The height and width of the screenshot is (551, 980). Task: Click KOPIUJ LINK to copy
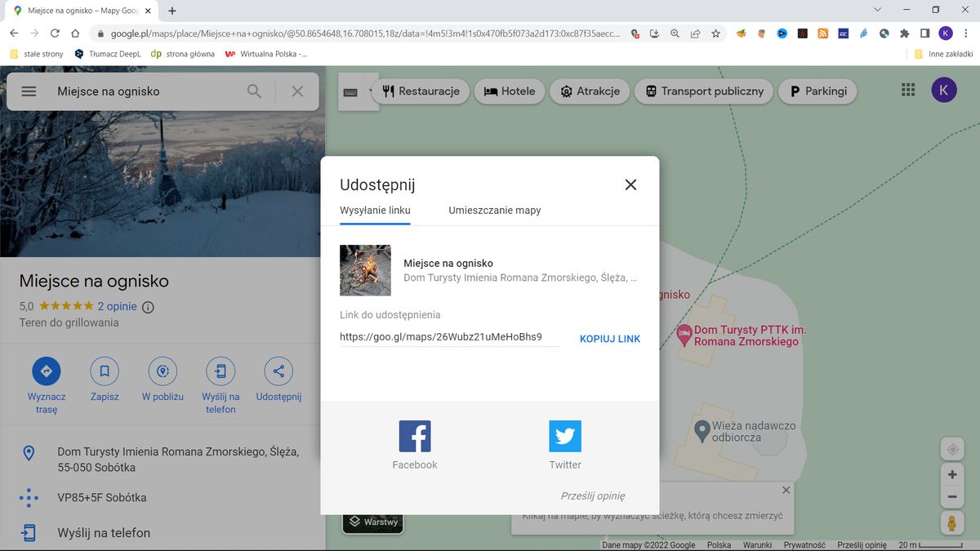click(x=609, y=338)
